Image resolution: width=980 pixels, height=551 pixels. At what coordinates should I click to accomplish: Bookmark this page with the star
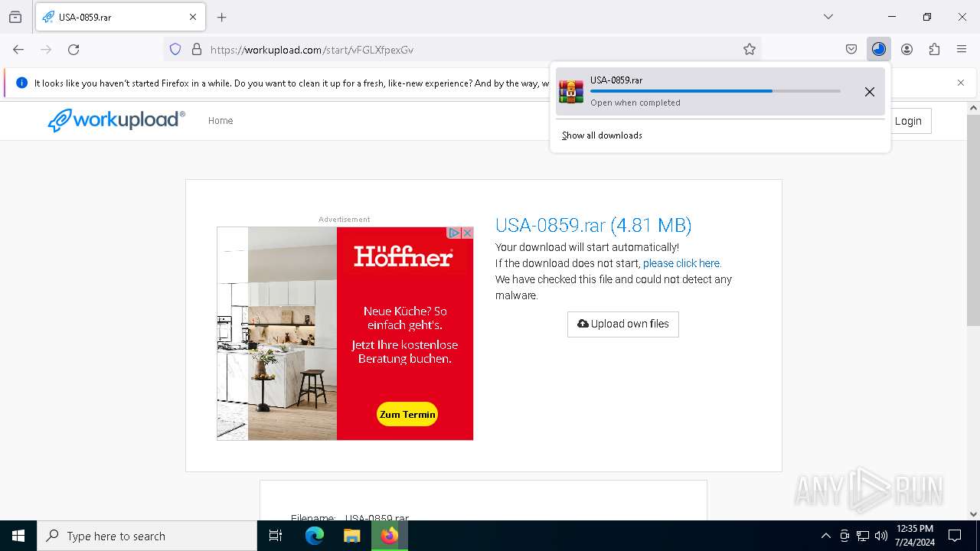pyautogui.click(x=750, y=49)
